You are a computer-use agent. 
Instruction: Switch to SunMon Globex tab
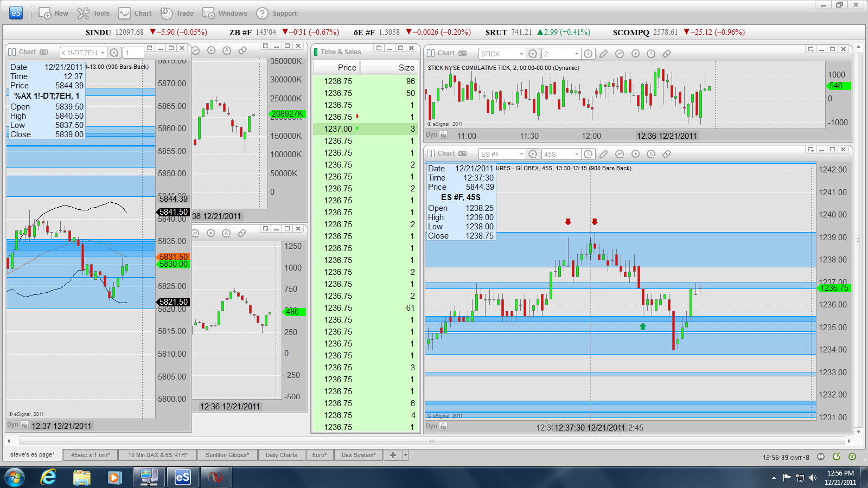[227, 455]
